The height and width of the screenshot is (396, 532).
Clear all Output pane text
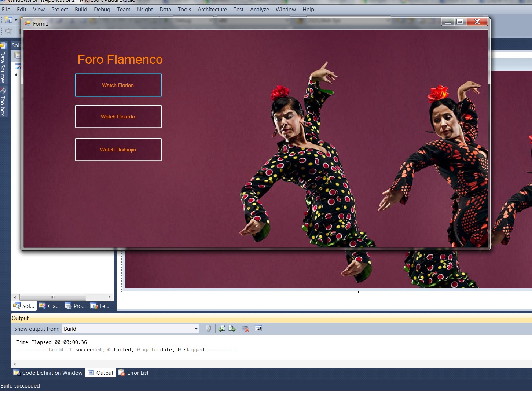click(246, 329)
